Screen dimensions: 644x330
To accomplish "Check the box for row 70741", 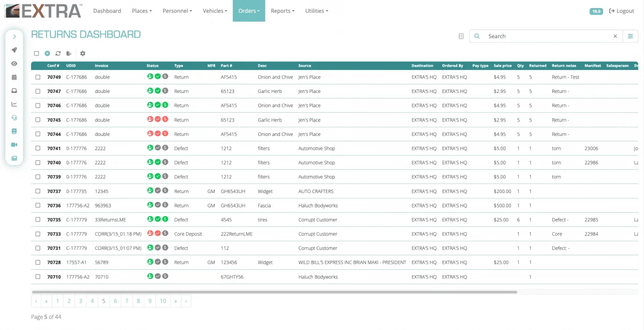I will pyautogui.click(x=38, y=148).
